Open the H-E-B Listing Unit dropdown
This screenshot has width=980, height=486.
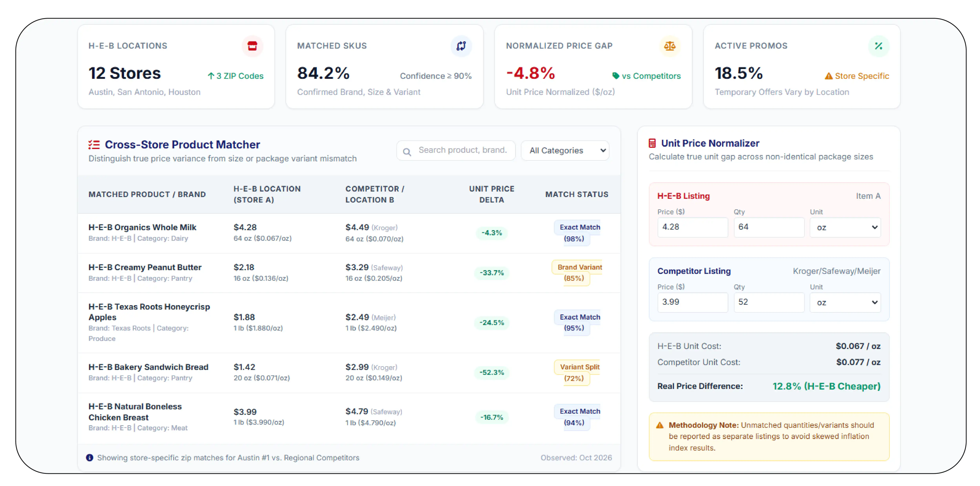click(845, 227)
